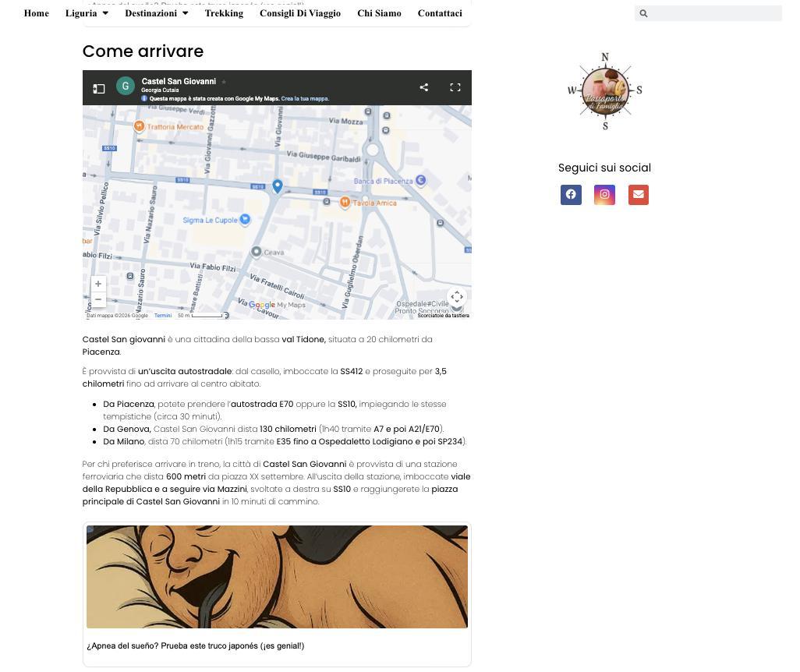The height and width of the screenshot is (672, 800).
Task: Zoom in on the map
Action: click(98, 284)
